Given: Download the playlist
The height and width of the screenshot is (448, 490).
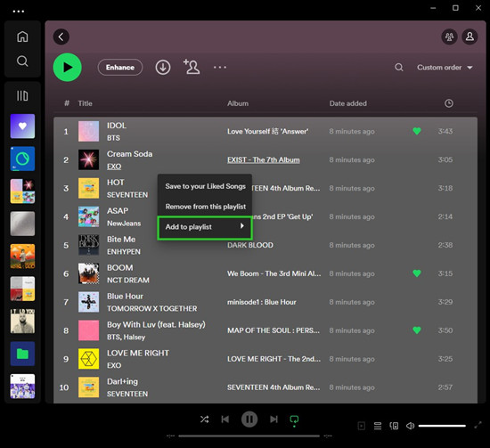Looking at the screenshot, I should pos(163,67).
